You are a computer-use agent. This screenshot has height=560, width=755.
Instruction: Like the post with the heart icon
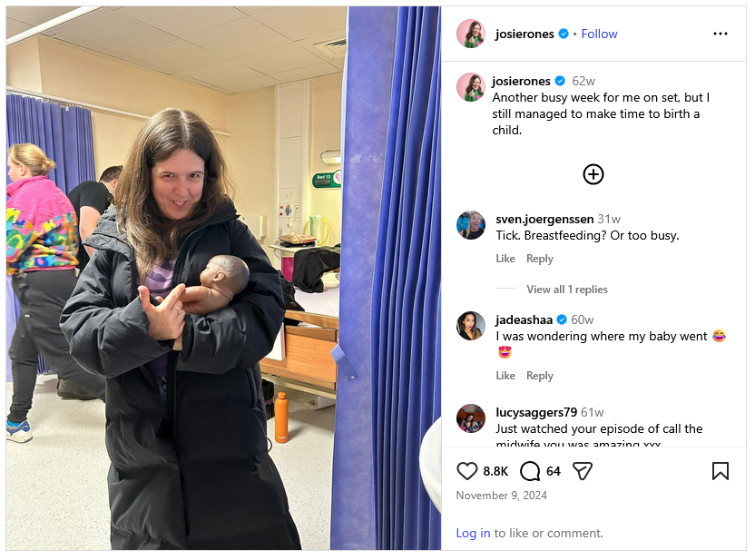click(x=466, y=471)
